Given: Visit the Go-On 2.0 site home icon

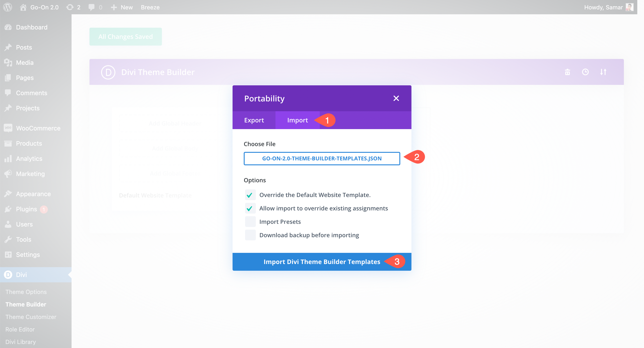Looking at the screenshot, I should pyautogui.click(x=23, y=7).
